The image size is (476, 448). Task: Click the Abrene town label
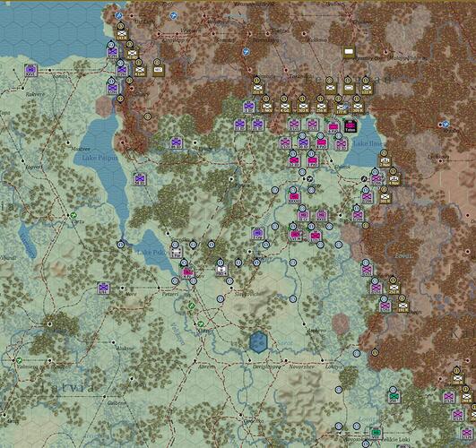206,366
